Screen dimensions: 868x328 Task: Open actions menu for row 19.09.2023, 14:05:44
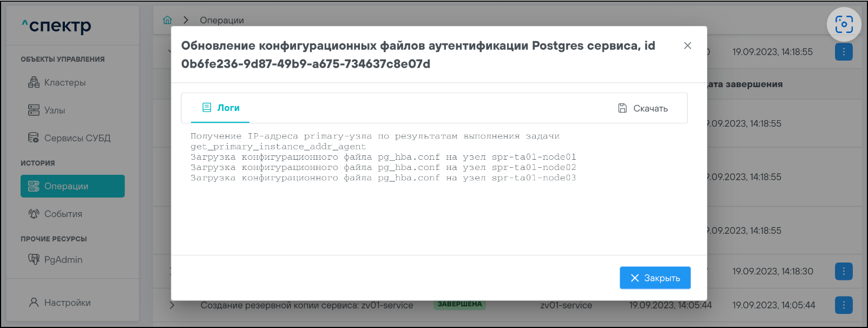tap(844, 305)
